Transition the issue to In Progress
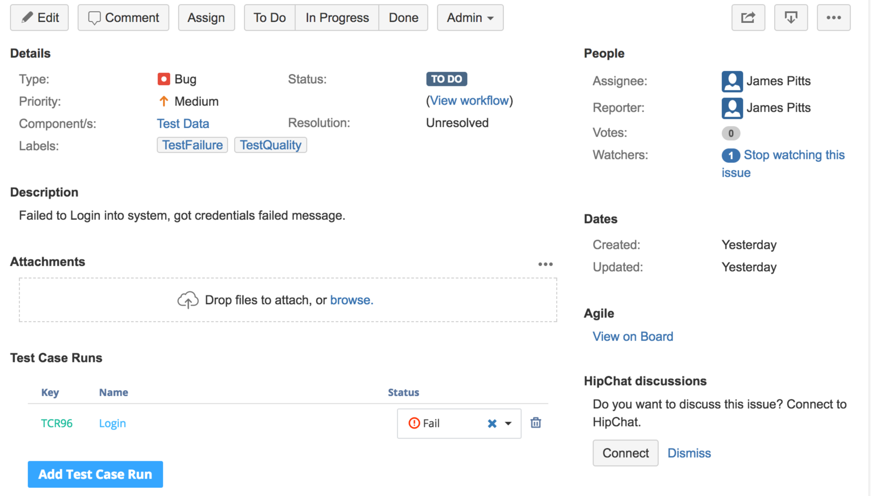 [x=337, y=18]
